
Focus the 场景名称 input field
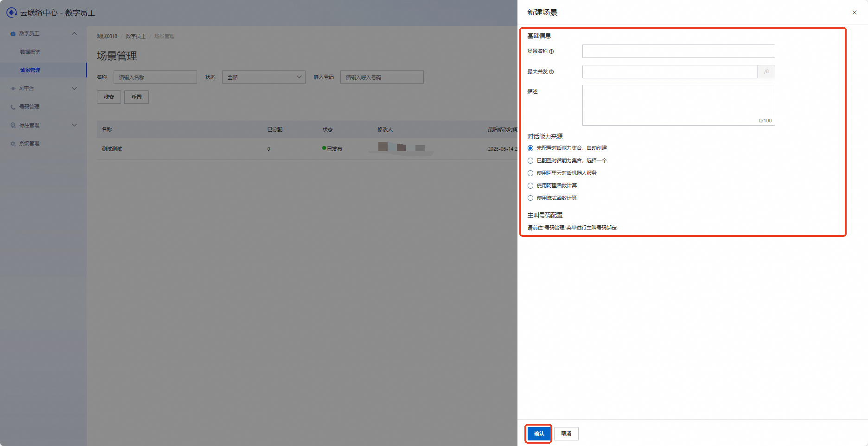[679, 51]
